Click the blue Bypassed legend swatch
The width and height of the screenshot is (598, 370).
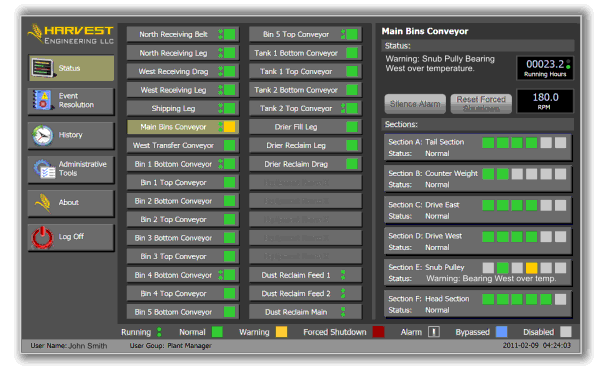click(501, 332)
